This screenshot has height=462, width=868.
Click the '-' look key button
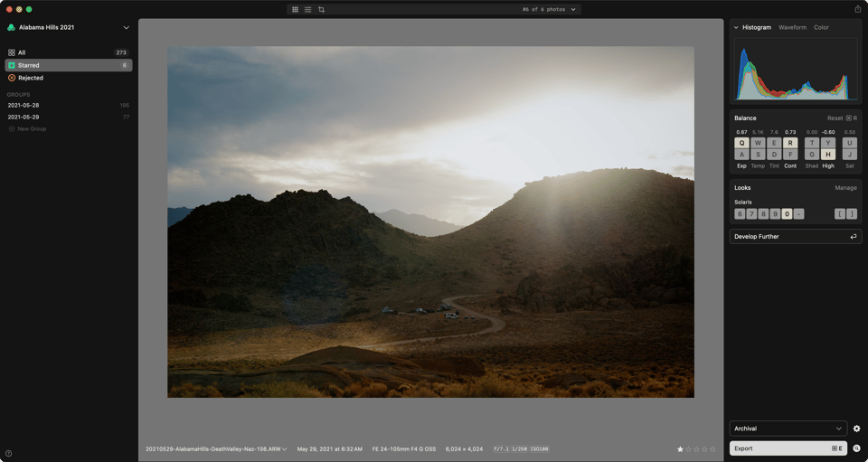tap(798, 214)
